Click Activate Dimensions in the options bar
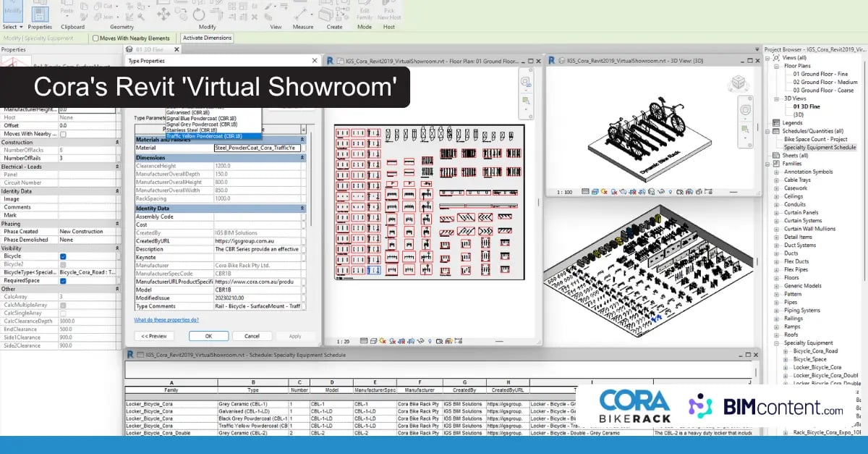 pyautogui.click(x=207, y=38)
